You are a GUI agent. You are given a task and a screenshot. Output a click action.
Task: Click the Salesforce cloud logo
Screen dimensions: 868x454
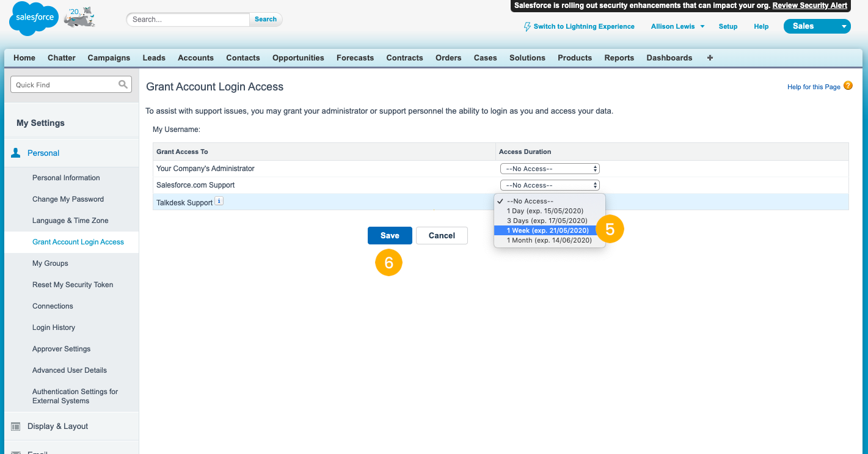(x=34, y=19)
